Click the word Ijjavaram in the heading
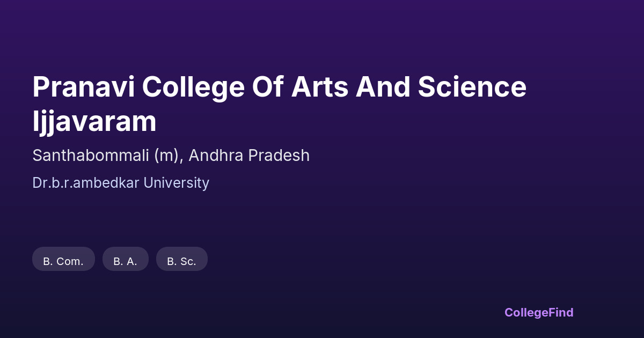644x338 pixels. 94,121
